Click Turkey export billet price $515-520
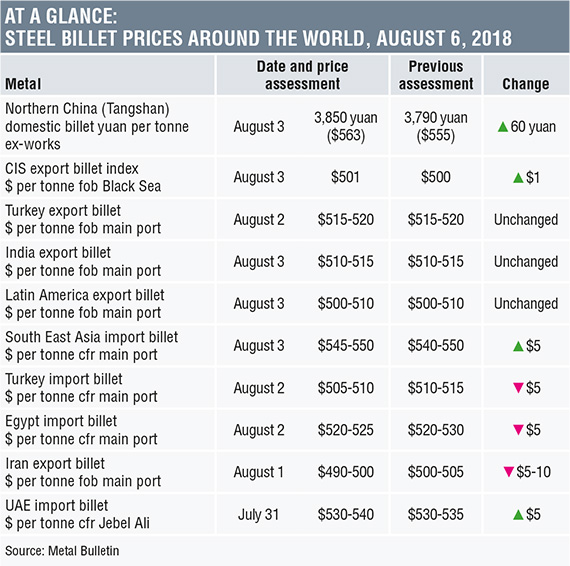The image size is (570, 566). 346,220
